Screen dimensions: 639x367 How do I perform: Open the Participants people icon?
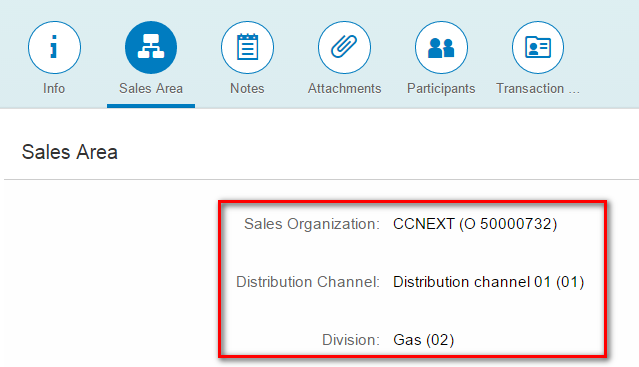tap(441, 47)
